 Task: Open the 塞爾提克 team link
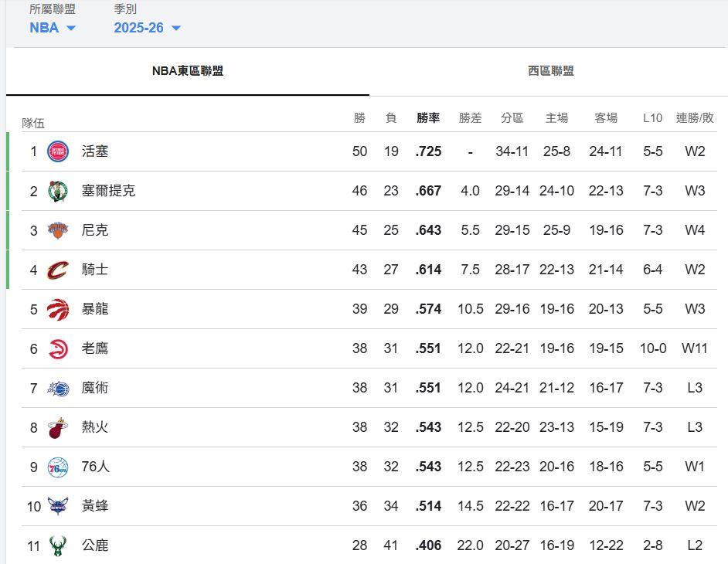108,191
